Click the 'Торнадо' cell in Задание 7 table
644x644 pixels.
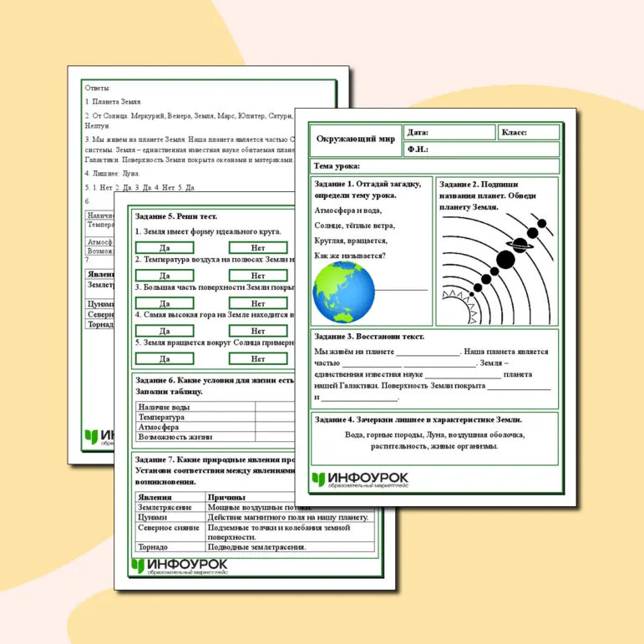pyautogui.click(x=170, y=547)
